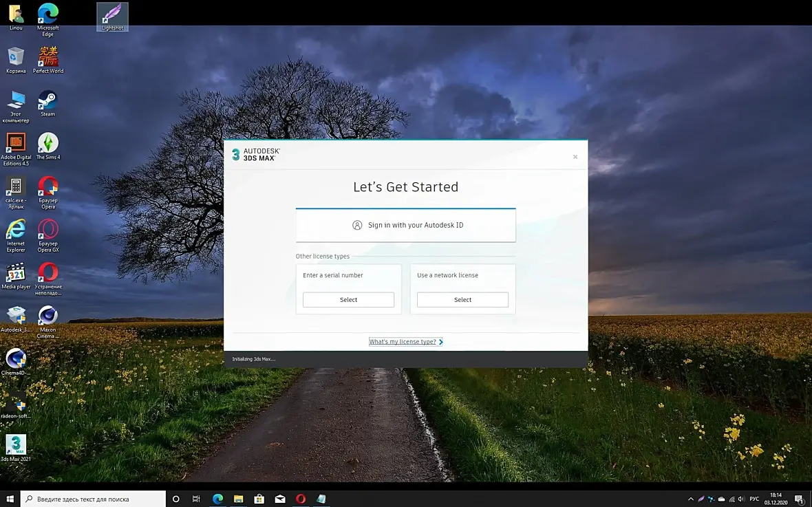This screenshot has height=507, width=812.
Task: Select The Sims 4 desktop icon
Action: pos(47,146)
